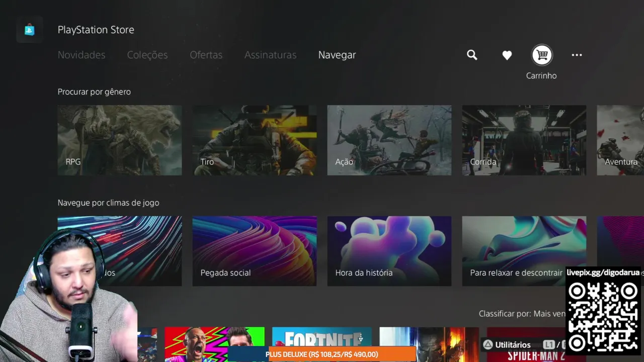Open the Ação genre tile
Screen dimensions: 644x362
click(389, 140)
